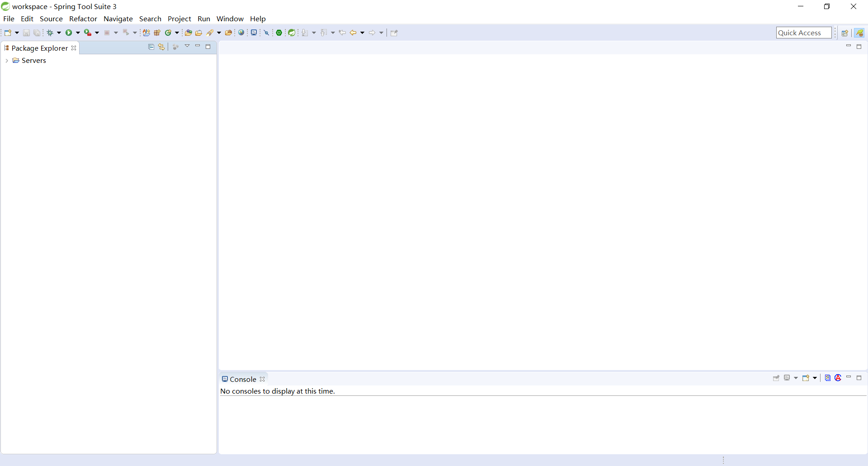The image size is (868, 466).
Task: Open the Project menu
Action: tap(179, 19)
